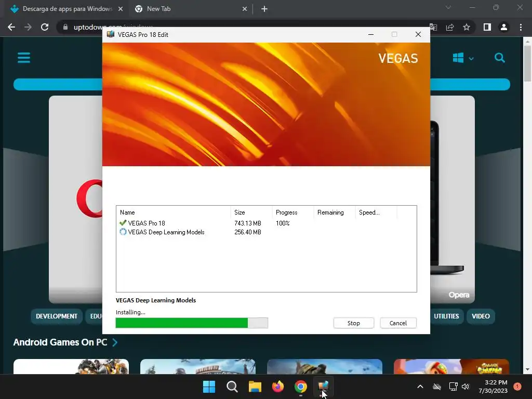
Task: Click the Stop button in VEGAS installer
Action: click(353, 323)
